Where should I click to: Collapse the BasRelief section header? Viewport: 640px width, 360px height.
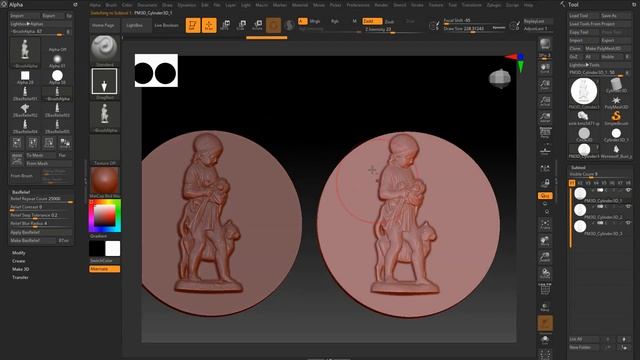[21, 192]
